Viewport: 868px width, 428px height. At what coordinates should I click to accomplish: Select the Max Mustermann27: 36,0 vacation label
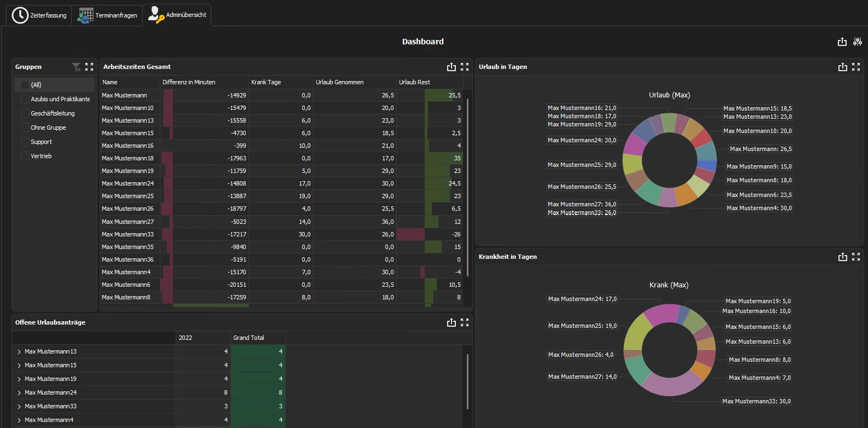[582, 204]
